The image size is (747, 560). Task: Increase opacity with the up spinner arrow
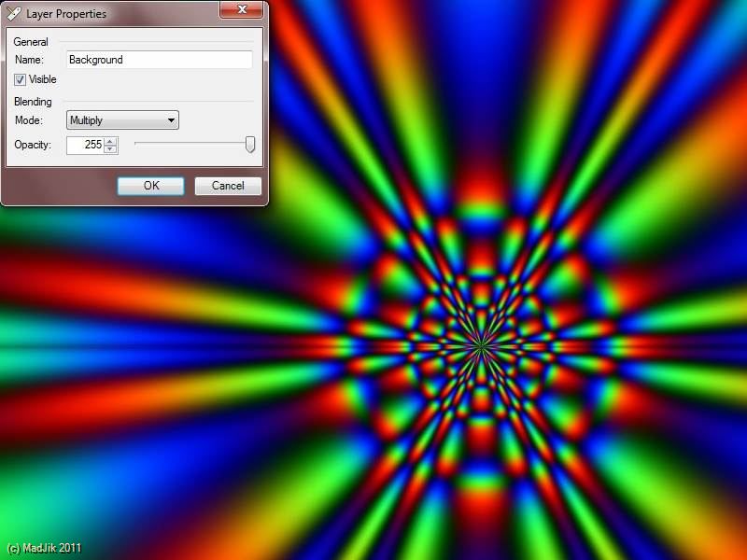[x=110, y=142]
